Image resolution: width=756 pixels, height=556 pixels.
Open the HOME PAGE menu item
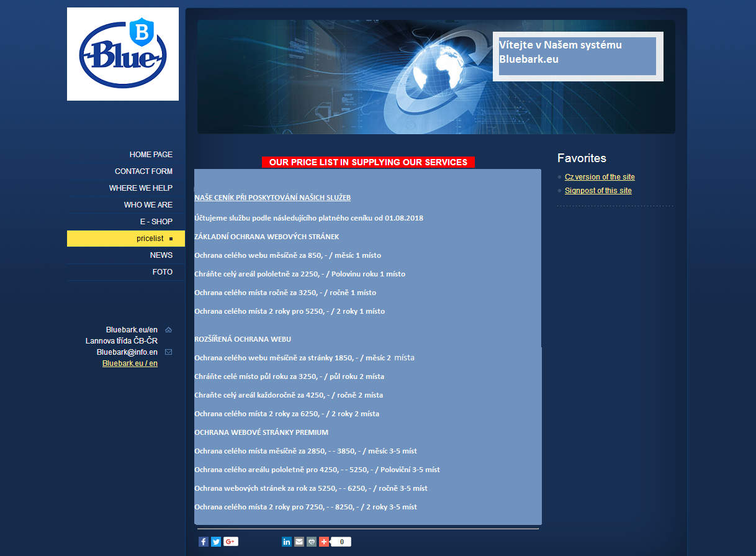tap(151, 155)
